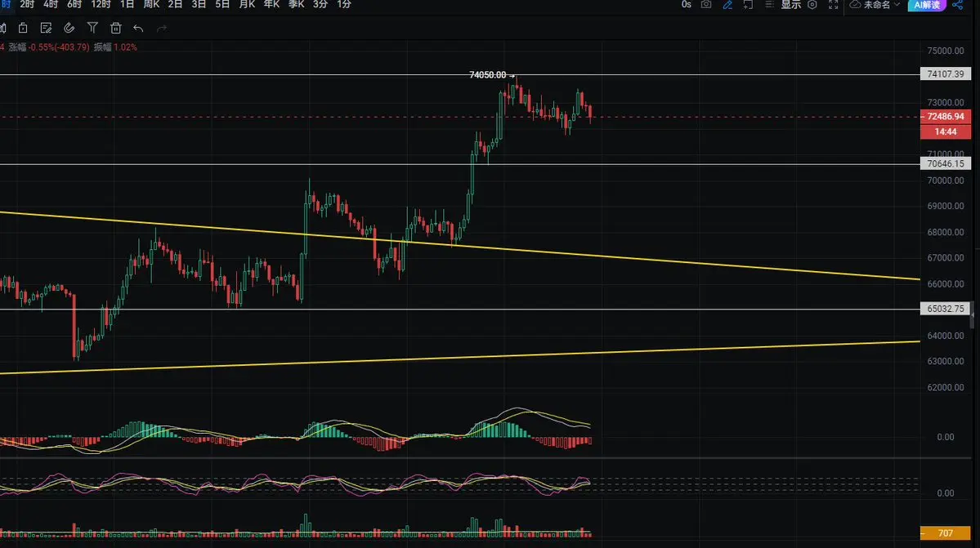Select the 74107.39 horizontal line label

(946, 74)
